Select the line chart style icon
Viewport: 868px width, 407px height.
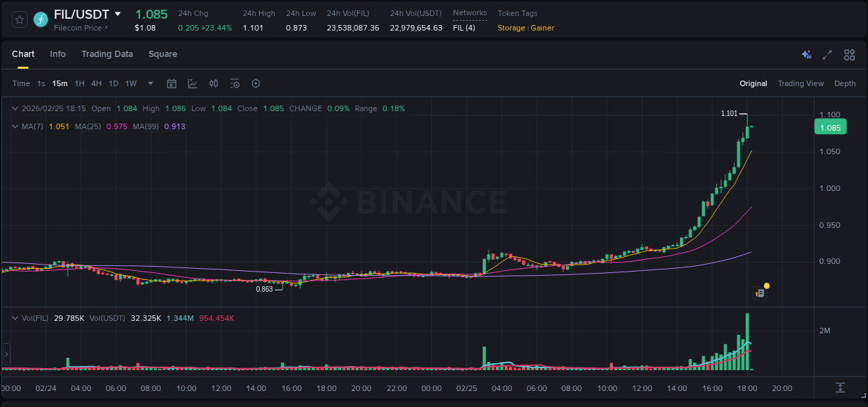tap(192, 83)
